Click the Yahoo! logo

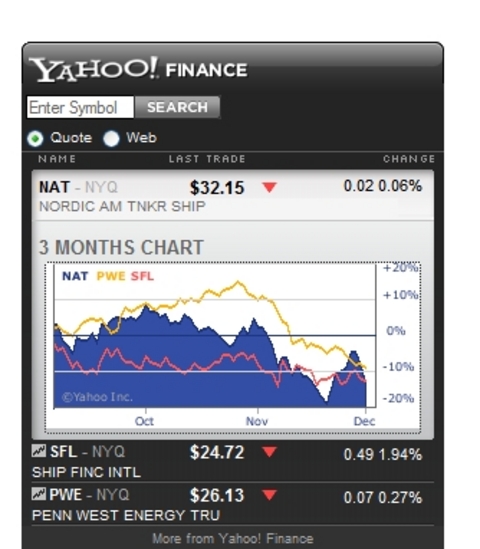93,69
